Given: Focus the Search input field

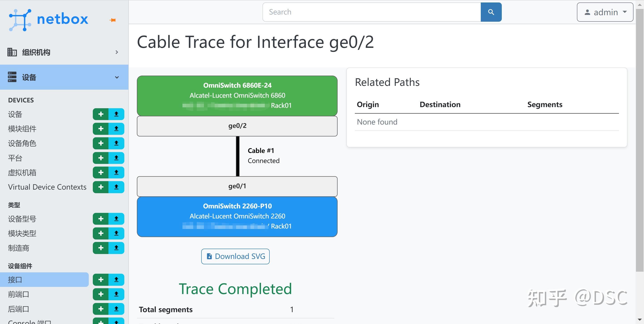Looking at the screenshot, I should coord(371,12).
